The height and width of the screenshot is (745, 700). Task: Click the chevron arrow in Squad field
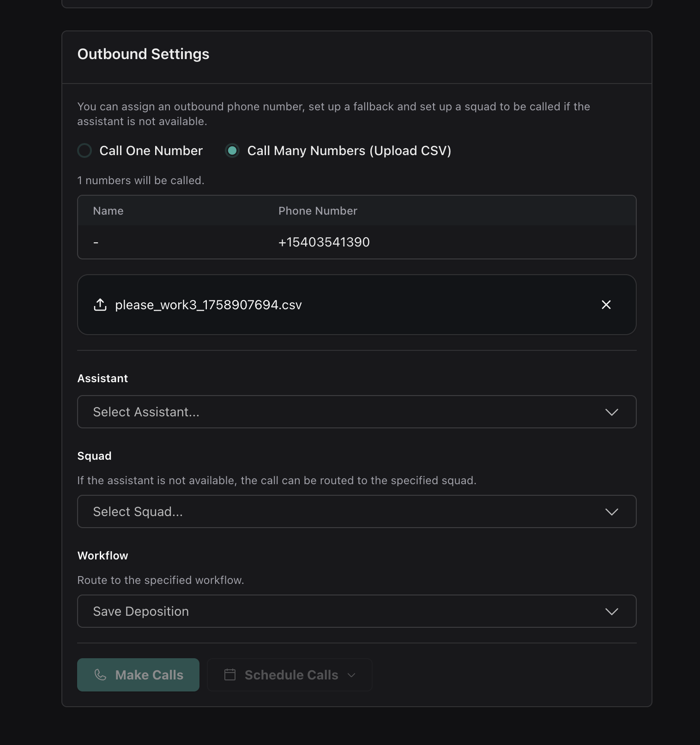tap(611, 512)
